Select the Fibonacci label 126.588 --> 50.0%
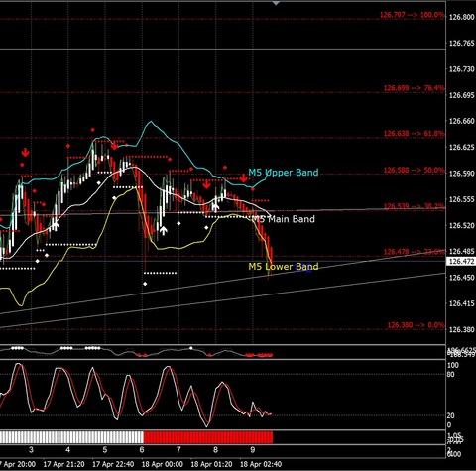476x471 pixels. coord(414,170)
